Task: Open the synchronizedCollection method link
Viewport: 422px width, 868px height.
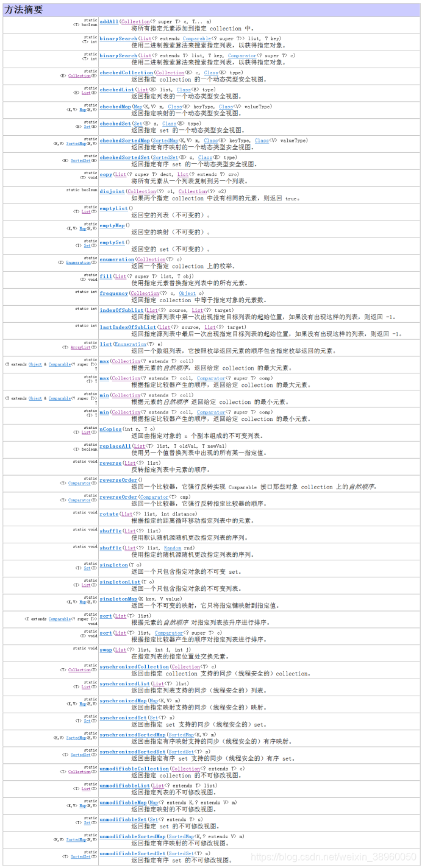Action: 134,666
